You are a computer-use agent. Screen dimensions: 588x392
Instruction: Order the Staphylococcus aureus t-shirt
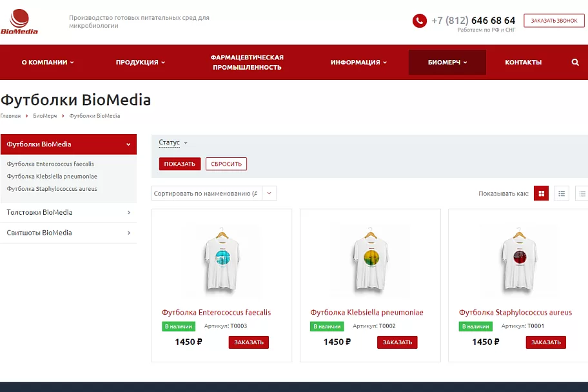545,342
